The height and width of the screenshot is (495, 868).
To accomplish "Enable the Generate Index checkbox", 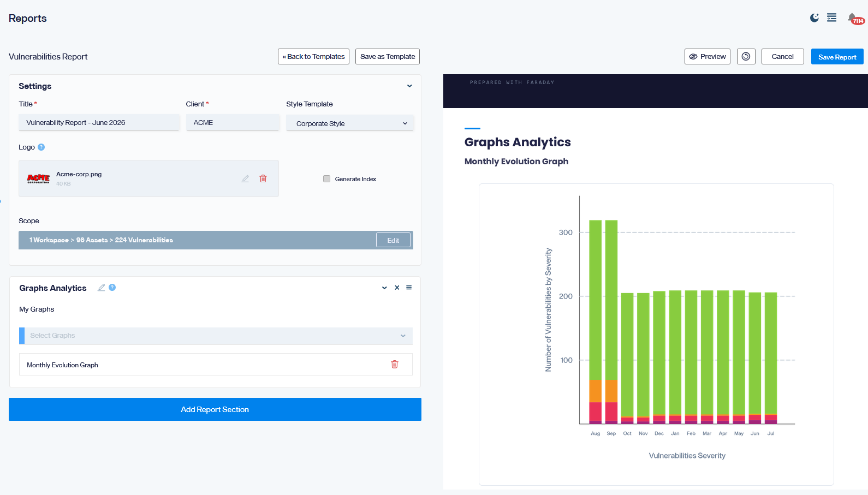I will (326, 178).
